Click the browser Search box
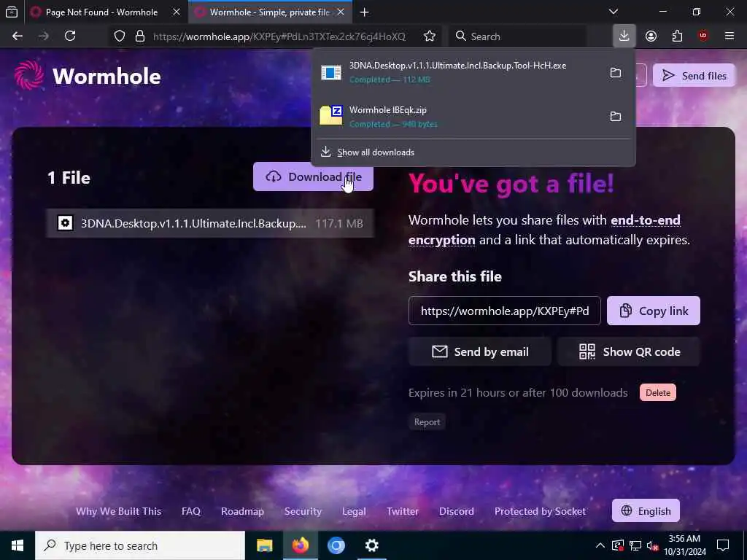The height and width of the screenshot is (560, 747). 518,36
